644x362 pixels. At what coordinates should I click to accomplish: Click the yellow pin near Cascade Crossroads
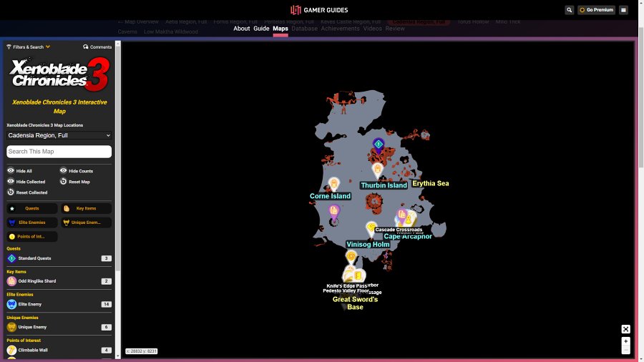pyautogui.click(x=371, y=229)
